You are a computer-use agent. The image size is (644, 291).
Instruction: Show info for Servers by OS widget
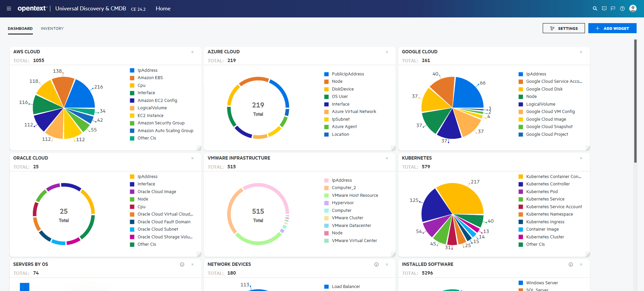(x=182, y=265)
